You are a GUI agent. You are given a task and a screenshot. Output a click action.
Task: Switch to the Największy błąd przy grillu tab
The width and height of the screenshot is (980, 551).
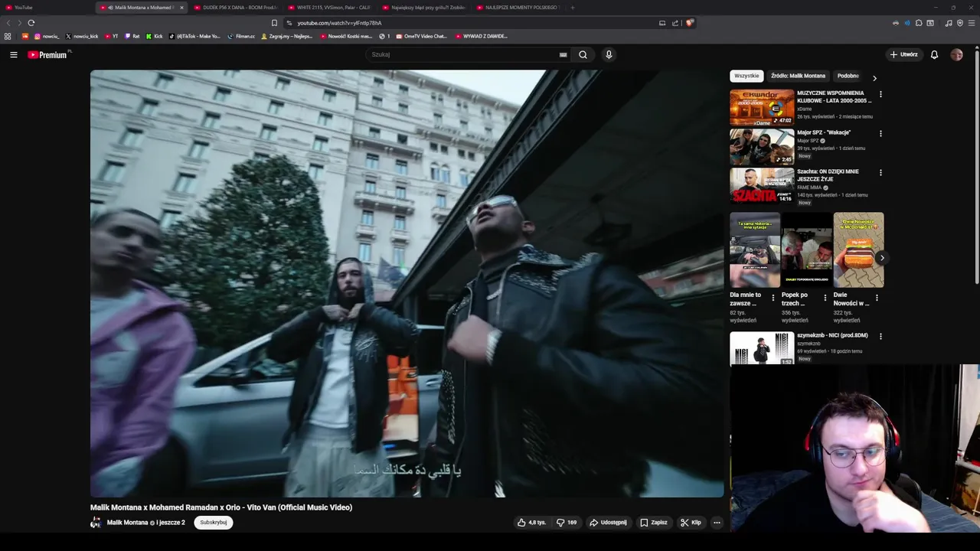(x=424, y=8)
